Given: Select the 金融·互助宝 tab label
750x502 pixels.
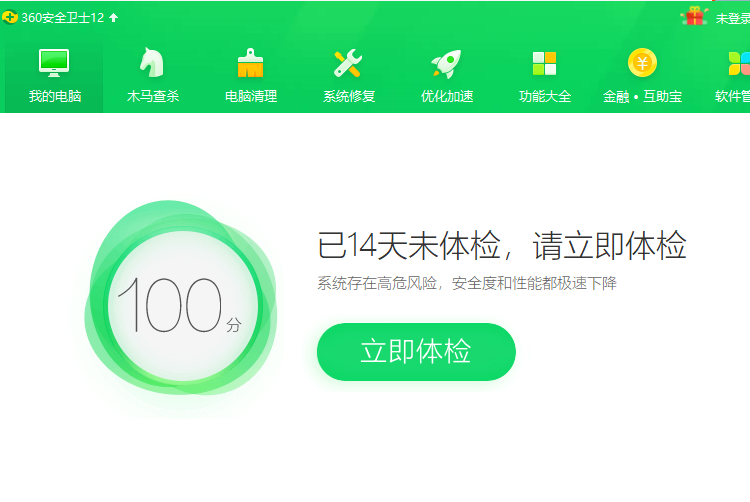Looking at the screenshot, I should point(642,97).
